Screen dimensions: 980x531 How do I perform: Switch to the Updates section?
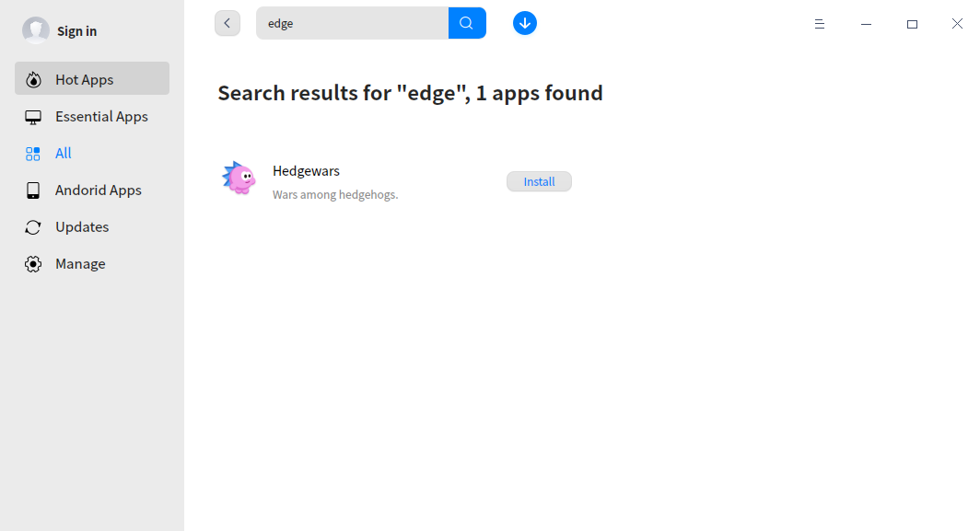click(x=81, y=226)
